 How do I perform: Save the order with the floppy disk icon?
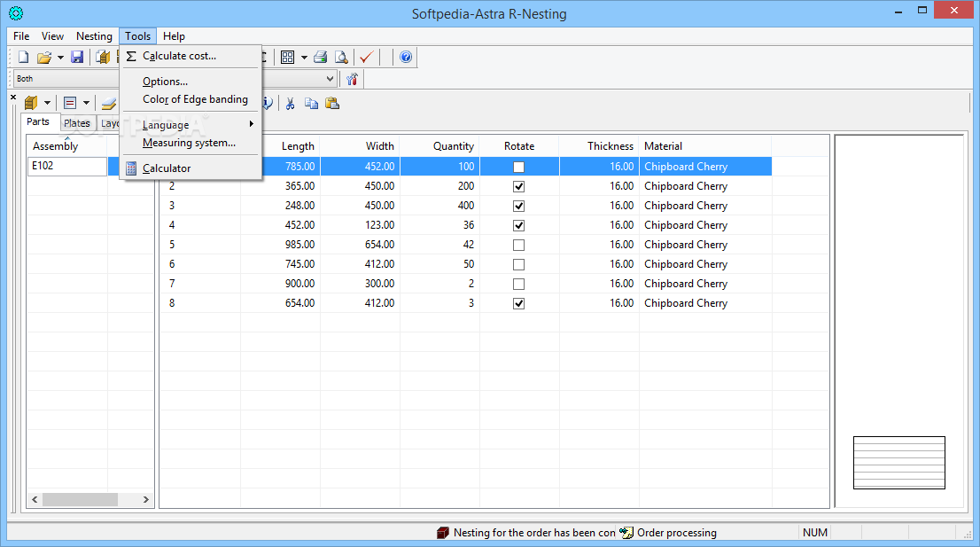tap(77, 57)
